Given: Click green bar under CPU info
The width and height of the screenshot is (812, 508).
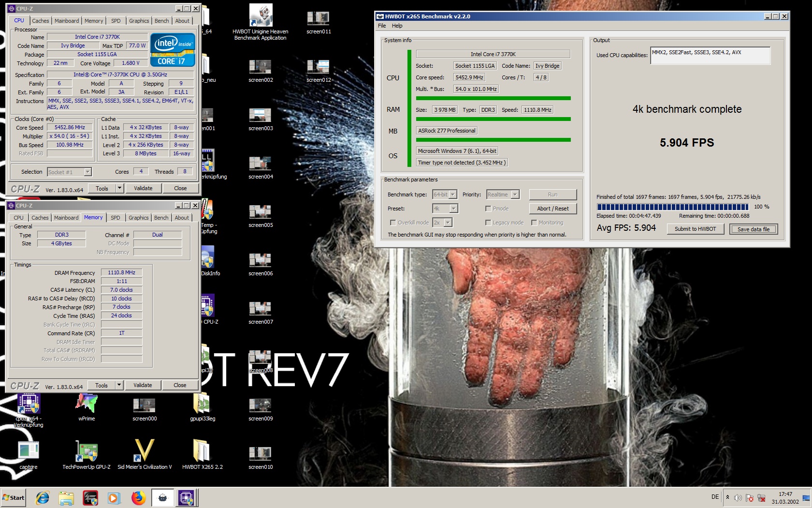Looking at the screenshot, I should coord(493,98).
